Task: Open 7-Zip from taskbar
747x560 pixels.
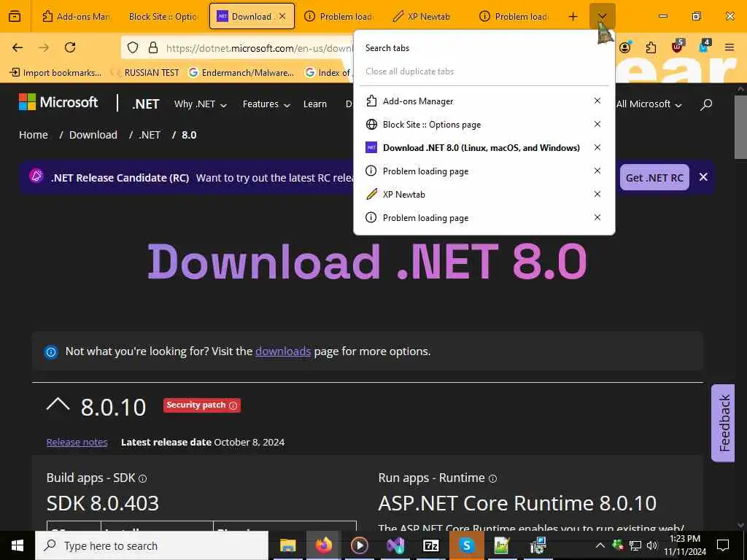Action: 430,545
